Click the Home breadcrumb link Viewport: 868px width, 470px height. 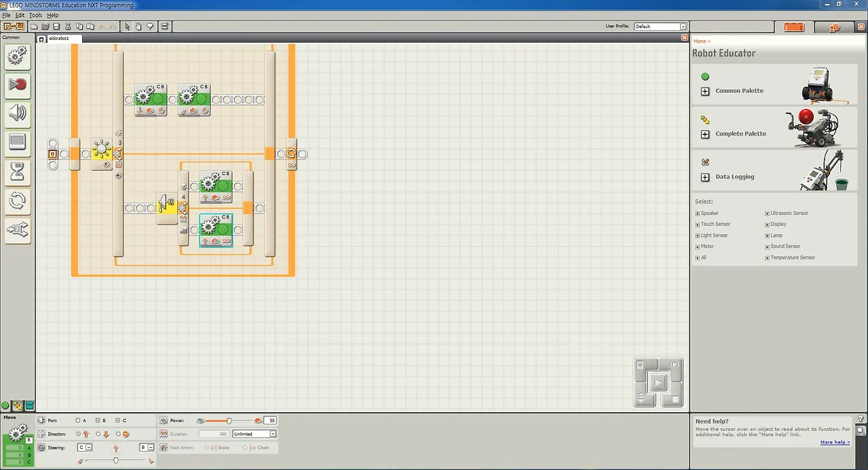click(700, 41)
